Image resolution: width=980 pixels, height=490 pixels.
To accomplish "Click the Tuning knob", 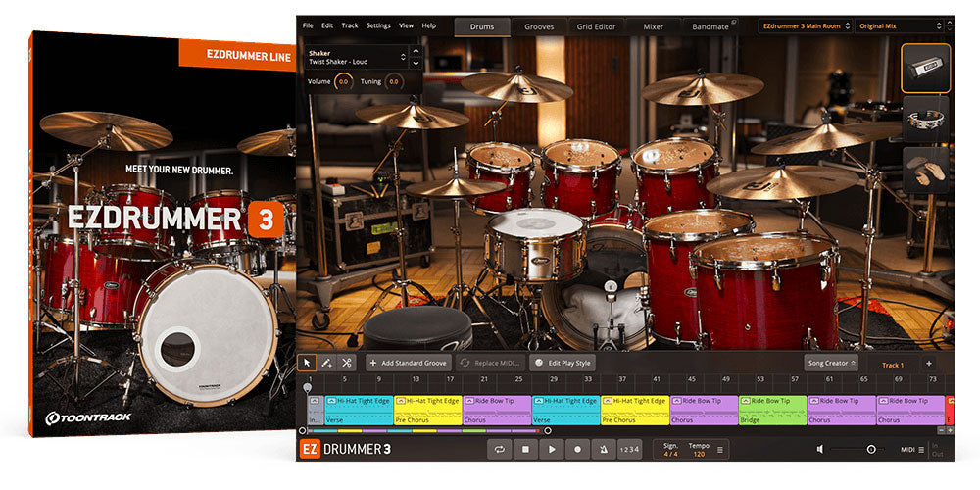I will tap(394, 82).
